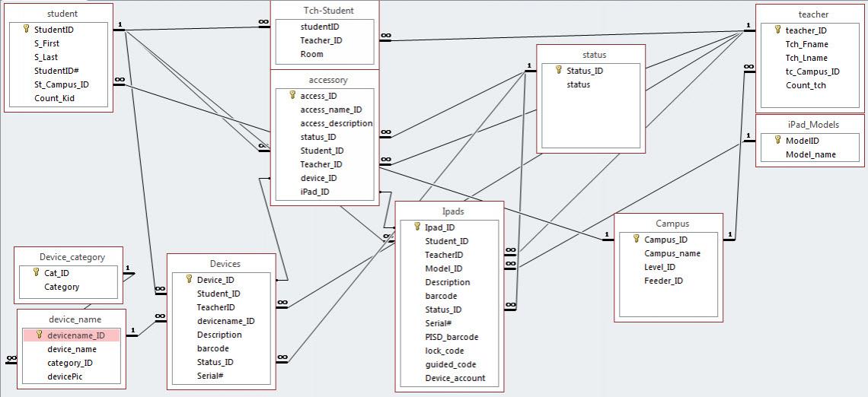This screenshot has height=397, width=868.
Task: Click the guided_code field
Action: 449,364
